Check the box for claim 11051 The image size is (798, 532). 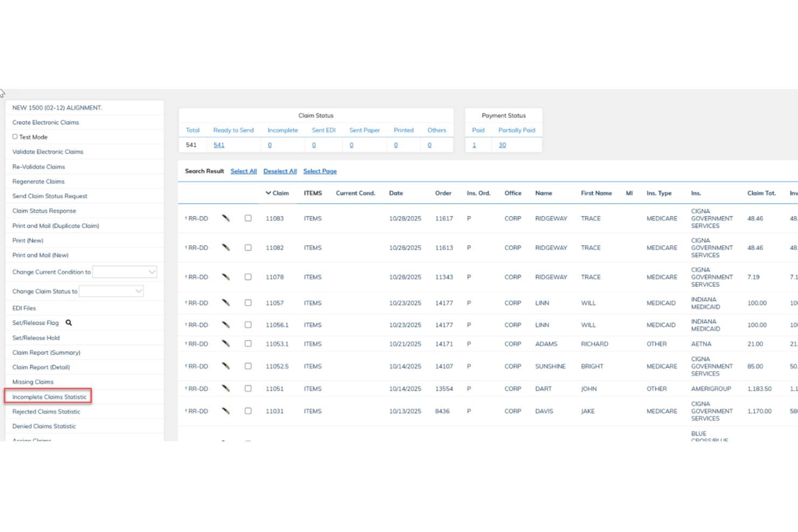(248, 389)
